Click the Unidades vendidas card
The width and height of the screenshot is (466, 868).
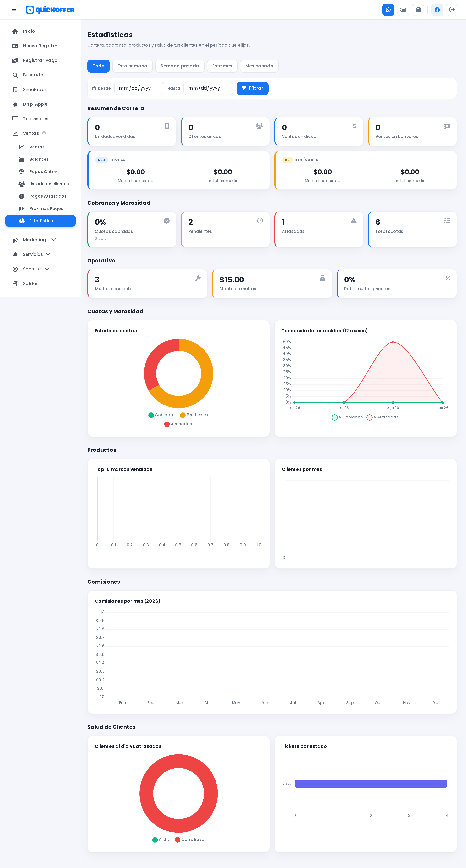(132, 131)
